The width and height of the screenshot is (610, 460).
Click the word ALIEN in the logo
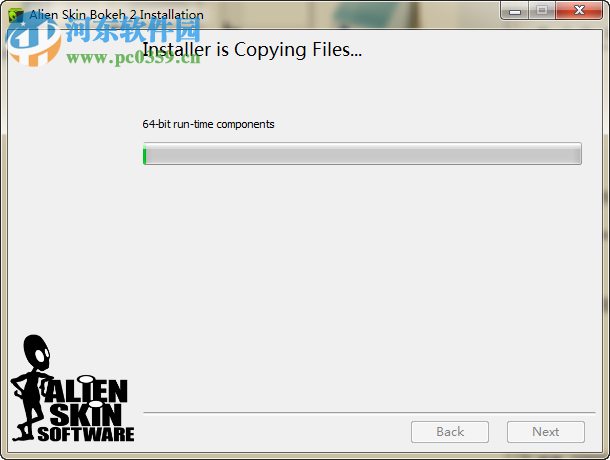point(86,390)
